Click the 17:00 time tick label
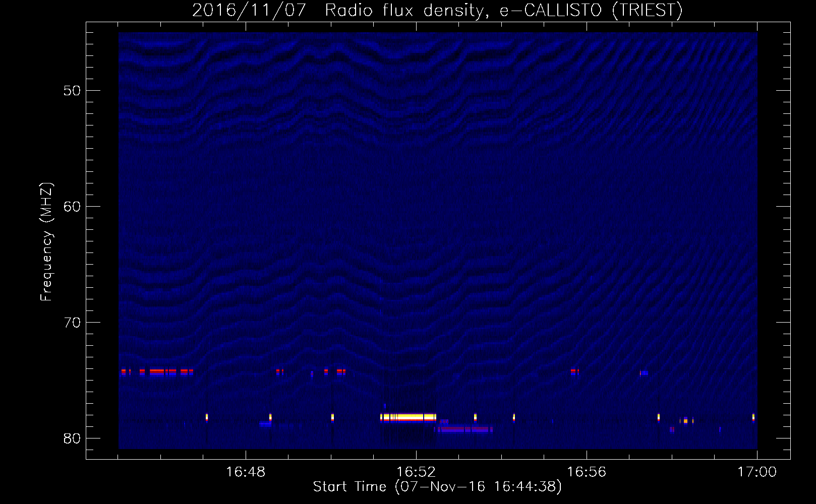The image size is (816, 504). 757,472
